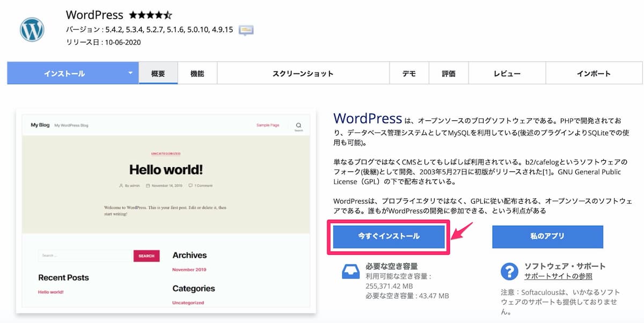Click the SEARCH button in the preview
This screenshot has width=644, height=323.
[146, 256]
